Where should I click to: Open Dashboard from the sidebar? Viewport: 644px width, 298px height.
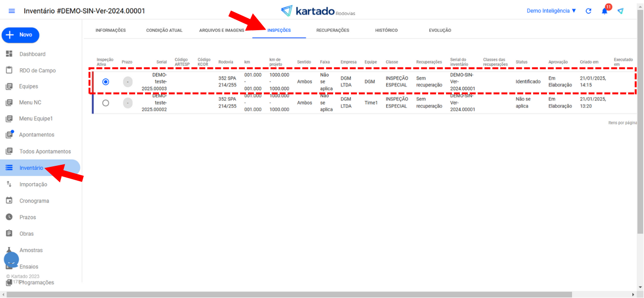[x=32, y=54]
